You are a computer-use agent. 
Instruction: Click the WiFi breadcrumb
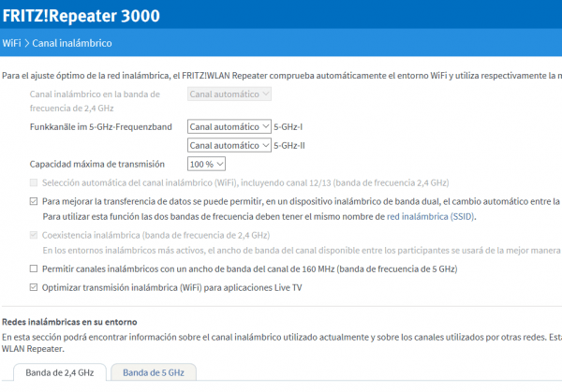coord(11,43)
